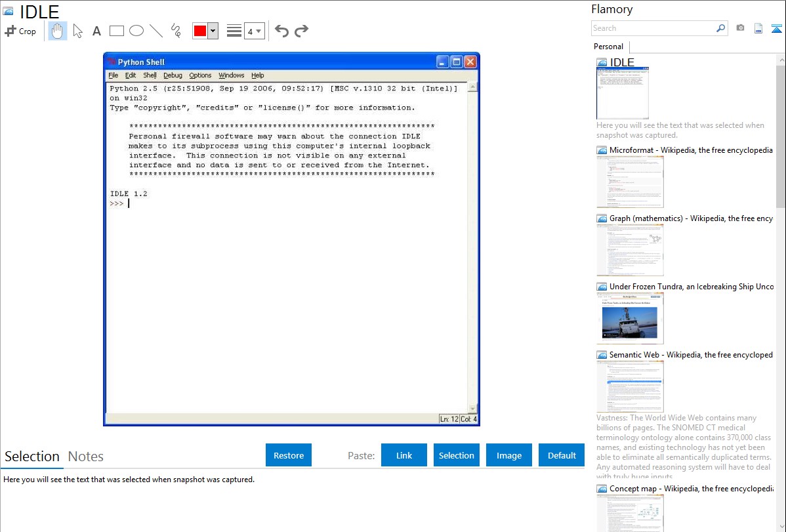Click the blue upward arrow icon
786x532 pixels.
tap(776, 28)
